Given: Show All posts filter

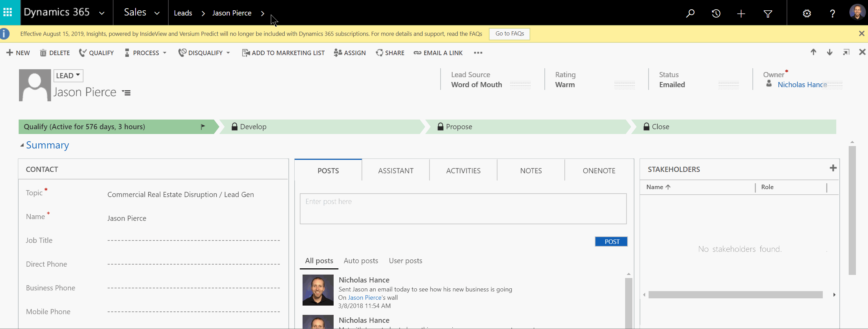Looking at the screenshot, I should pyautogui.click(x=319, y=261).
